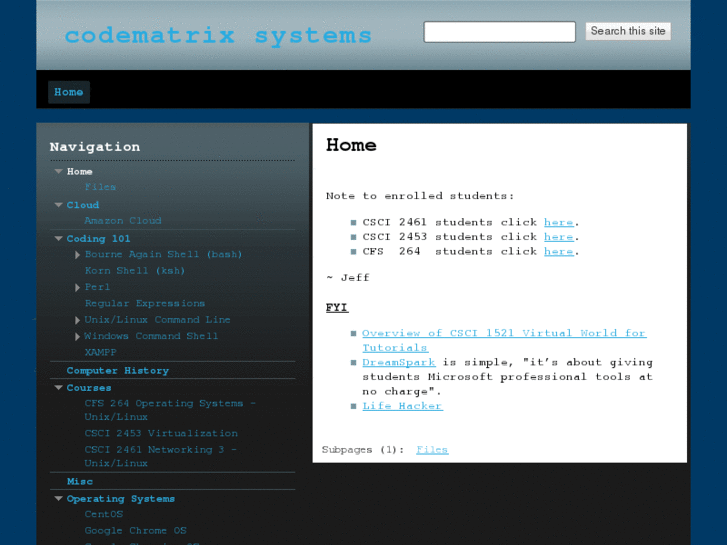Collapse the Home section arrow in Navigation
This screenshot has height=545, width=727.
click(x=58, y=172)
